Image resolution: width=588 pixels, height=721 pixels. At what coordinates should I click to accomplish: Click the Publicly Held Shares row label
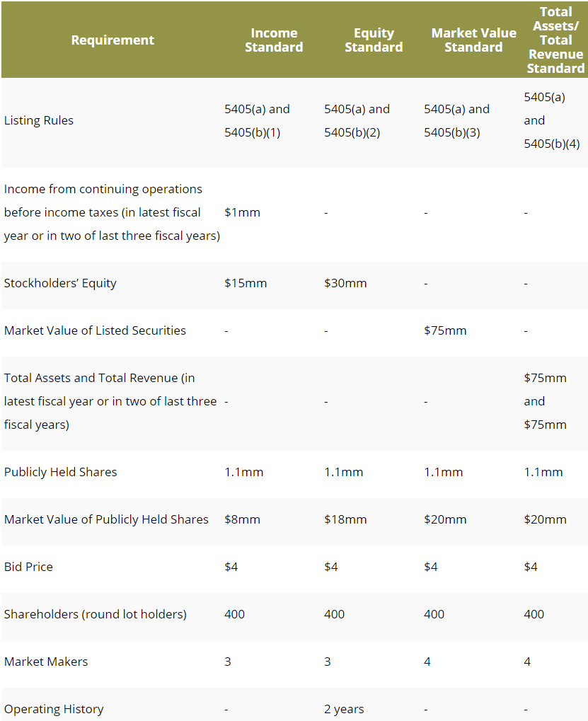pyautogui.click(x=61, y=472)
